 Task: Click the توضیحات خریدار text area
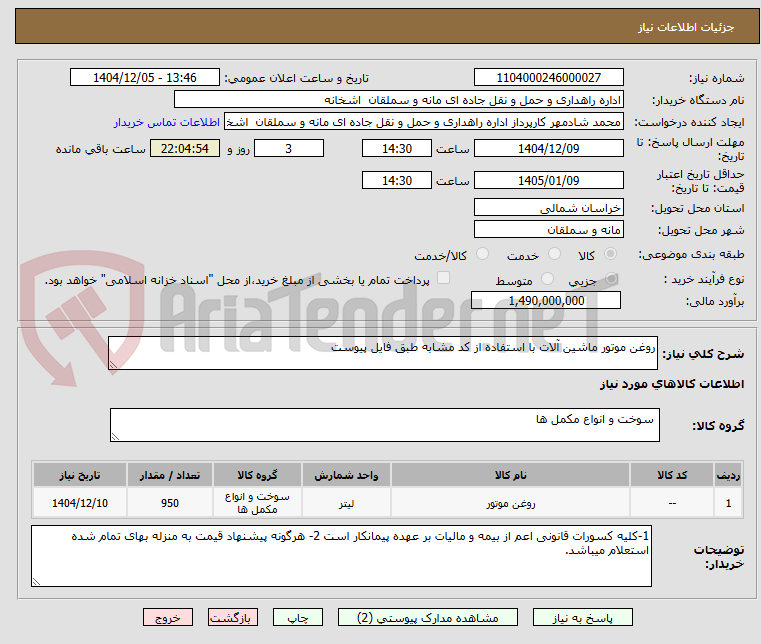(341, 556)
